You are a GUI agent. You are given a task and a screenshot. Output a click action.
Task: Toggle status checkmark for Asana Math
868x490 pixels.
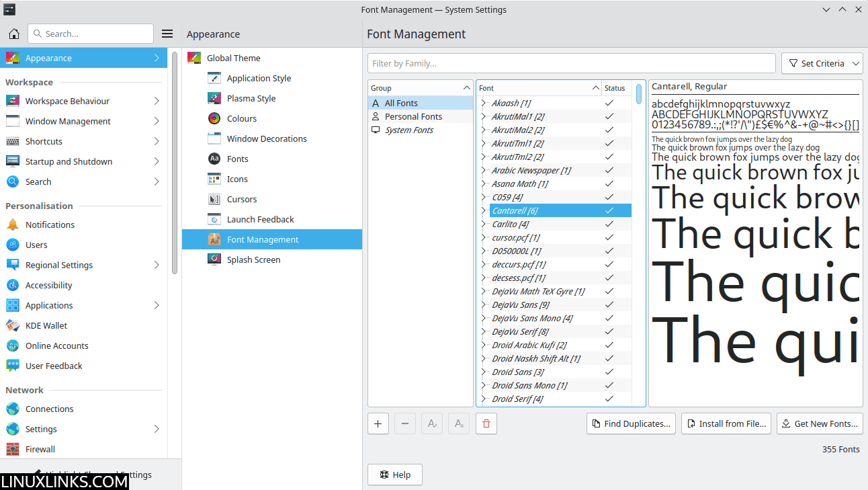609,183
